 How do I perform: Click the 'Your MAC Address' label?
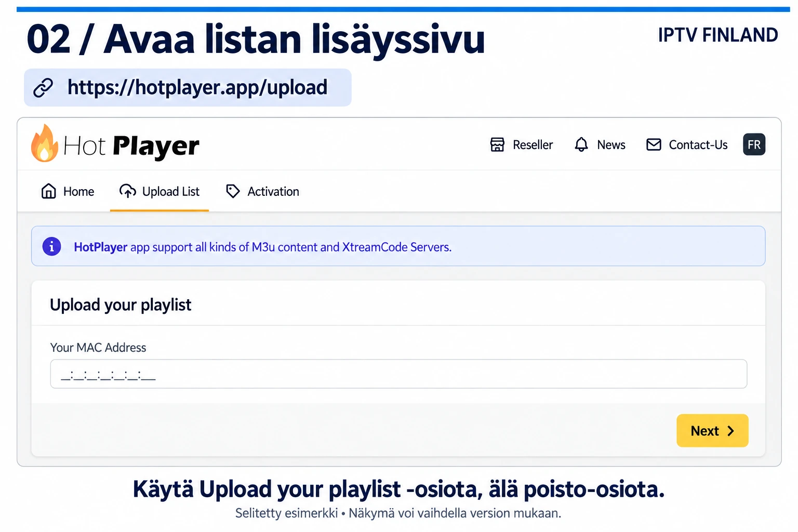pyautogui.click(x=98, y=348)
